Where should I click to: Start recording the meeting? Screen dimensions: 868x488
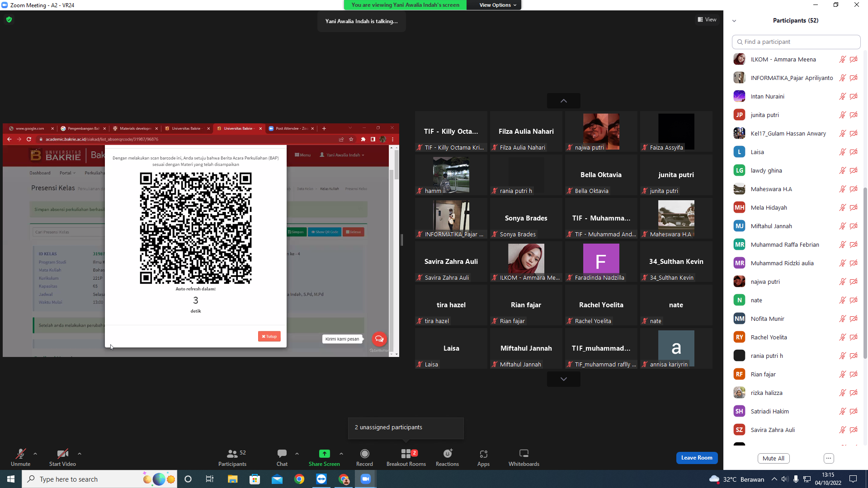pyautogui.click(x=364, y=457)
